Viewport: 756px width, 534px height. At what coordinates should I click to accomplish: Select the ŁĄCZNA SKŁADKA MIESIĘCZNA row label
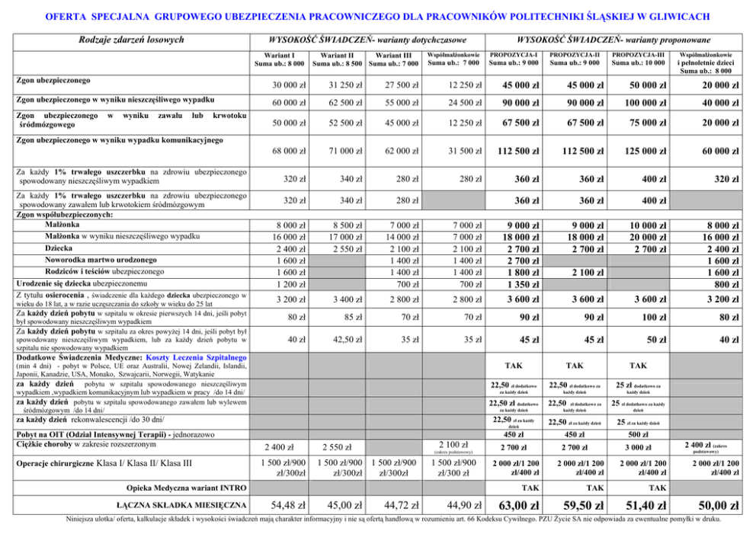[x=181, y=504]
